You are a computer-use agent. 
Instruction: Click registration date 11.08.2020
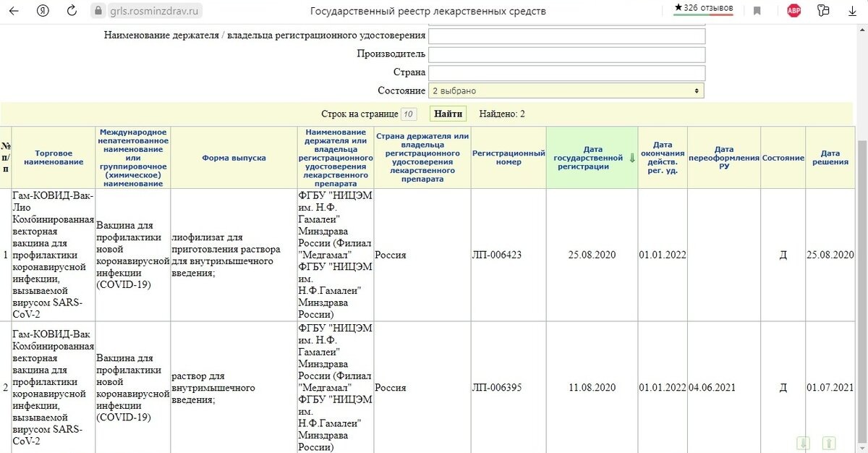[592, 388]
